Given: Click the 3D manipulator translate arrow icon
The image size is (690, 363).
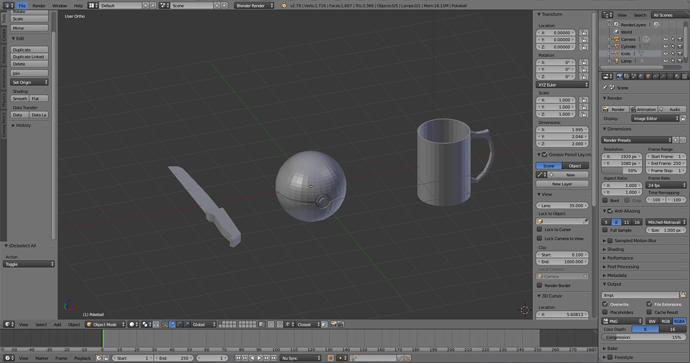Looking at the screenshot, I should point(172,324).
